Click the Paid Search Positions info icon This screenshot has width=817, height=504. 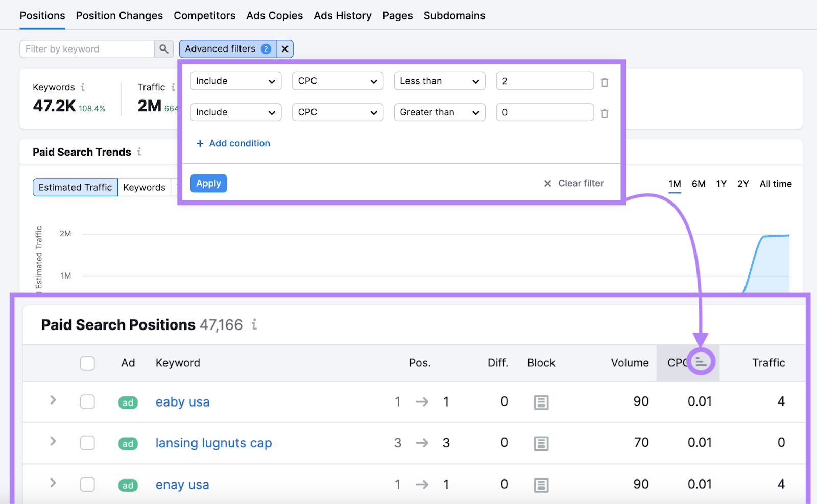[254, 324]
